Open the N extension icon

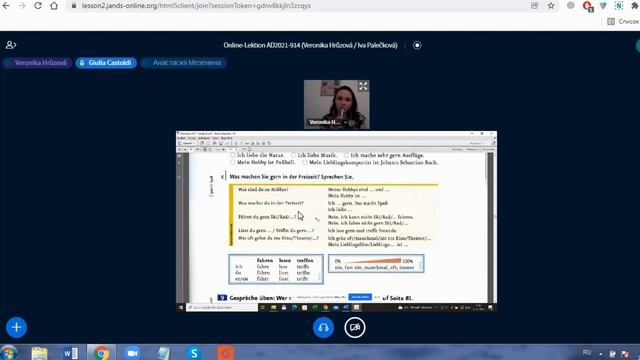(x=619, y=6)
